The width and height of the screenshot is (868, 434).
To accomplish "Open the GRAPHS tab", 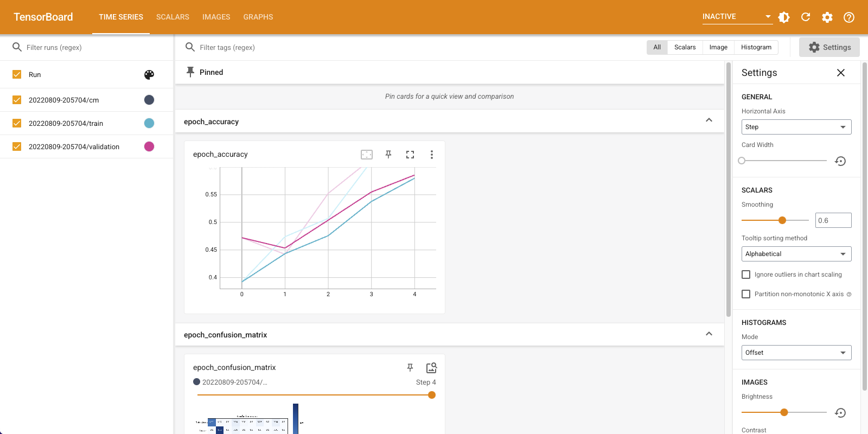I will pos(258,17).
